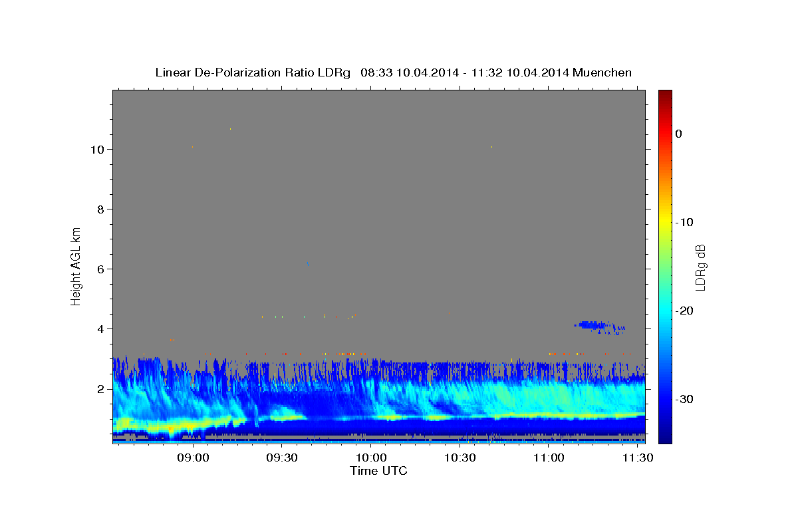Click the plot title 'Linear De-Polarization Ratio LDRg'
This screenshot has height=532, width=798.
click(252, 72)
